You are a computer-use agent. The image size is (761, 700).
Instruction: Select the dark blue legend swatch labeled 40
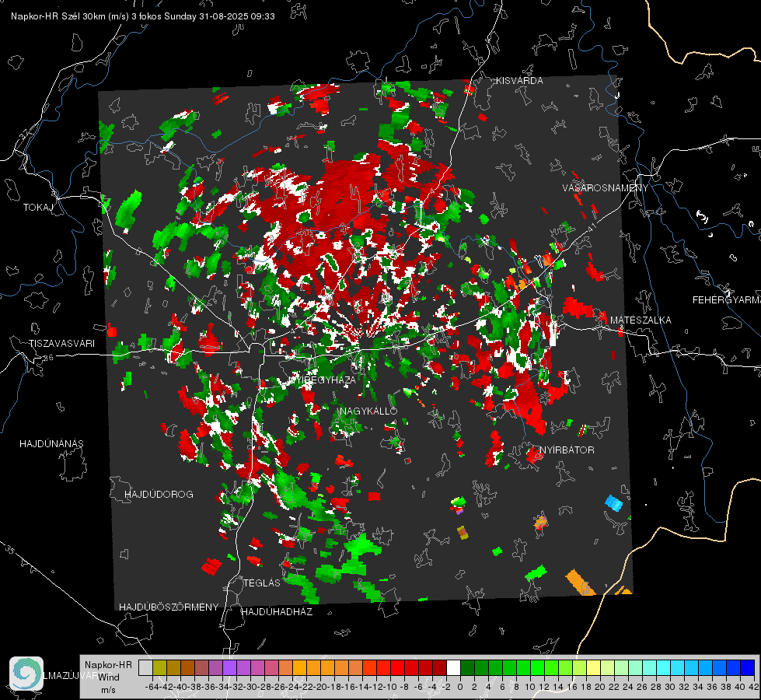[x=748, y=667]
